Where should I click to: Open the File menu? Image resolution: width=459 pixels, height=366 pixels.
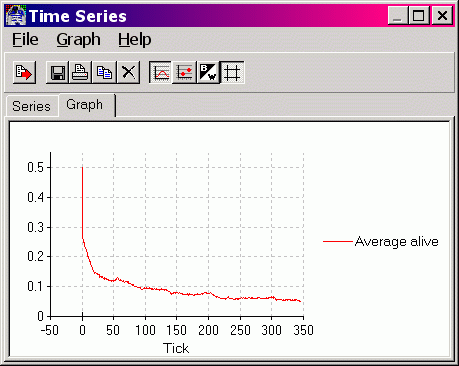25,39
